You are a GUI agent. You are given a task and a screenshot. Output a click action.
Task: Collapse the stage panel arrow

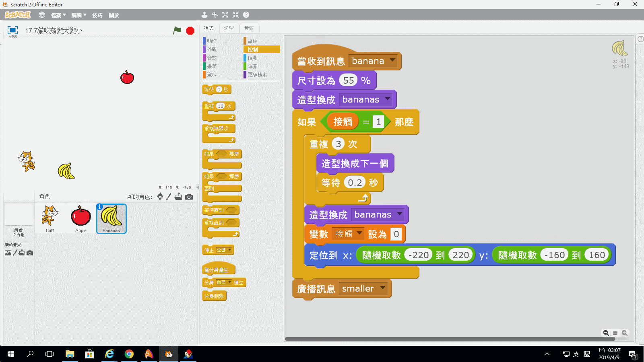[198, 187]
